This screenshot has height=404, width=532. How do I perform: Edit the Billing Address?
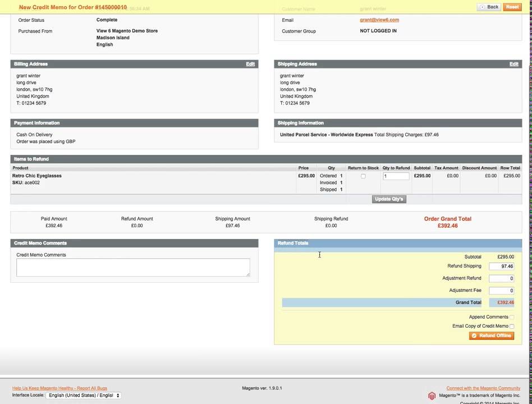250,64
